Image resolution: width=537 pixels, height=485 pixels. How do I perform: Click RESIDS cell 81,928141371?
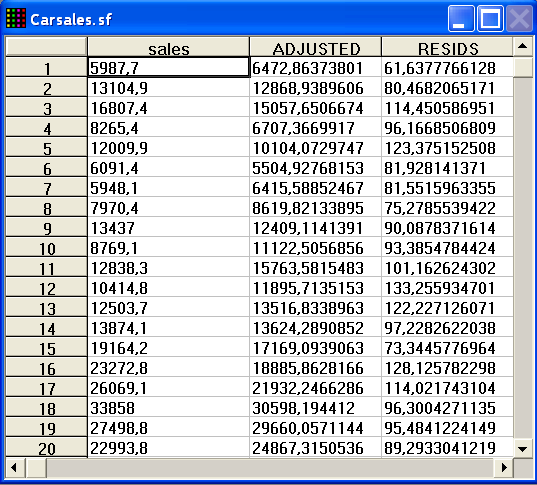click(447, 167)
